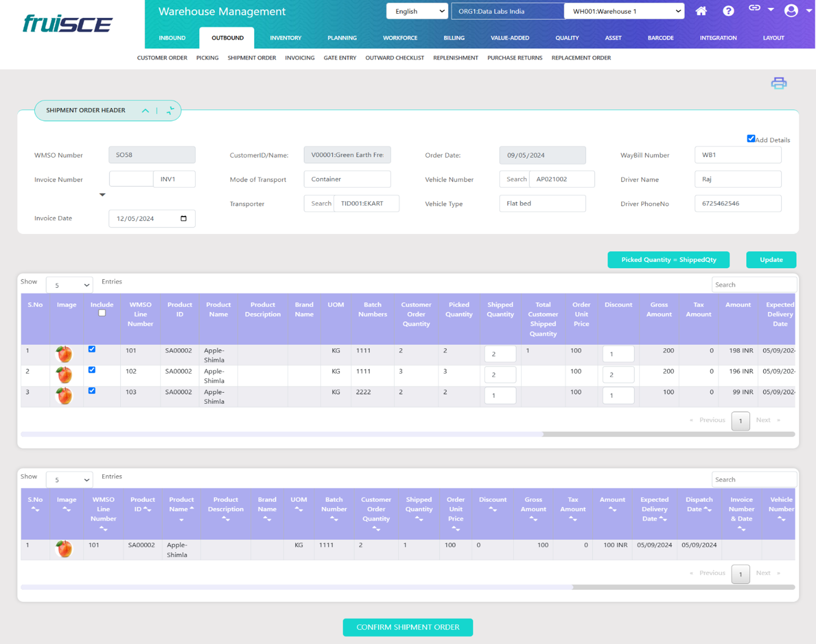Click the printer icon

[778, 83]
